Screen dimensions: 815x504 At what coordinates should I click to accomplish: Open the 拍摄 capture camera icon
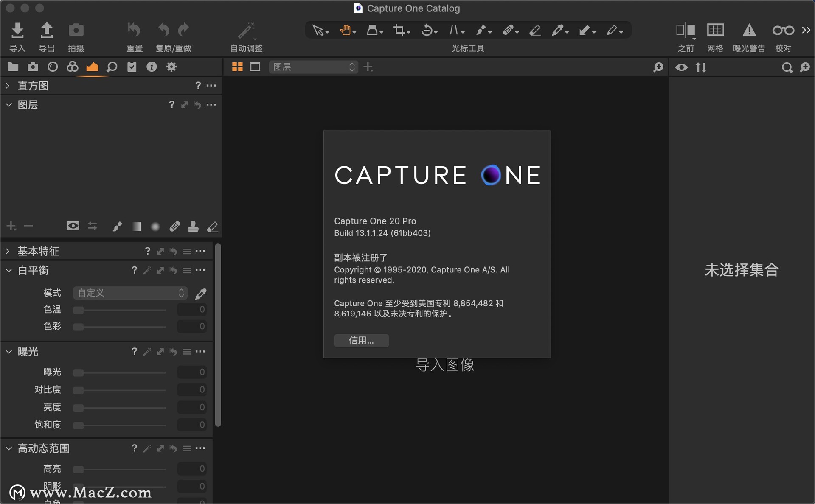point(76,30)
